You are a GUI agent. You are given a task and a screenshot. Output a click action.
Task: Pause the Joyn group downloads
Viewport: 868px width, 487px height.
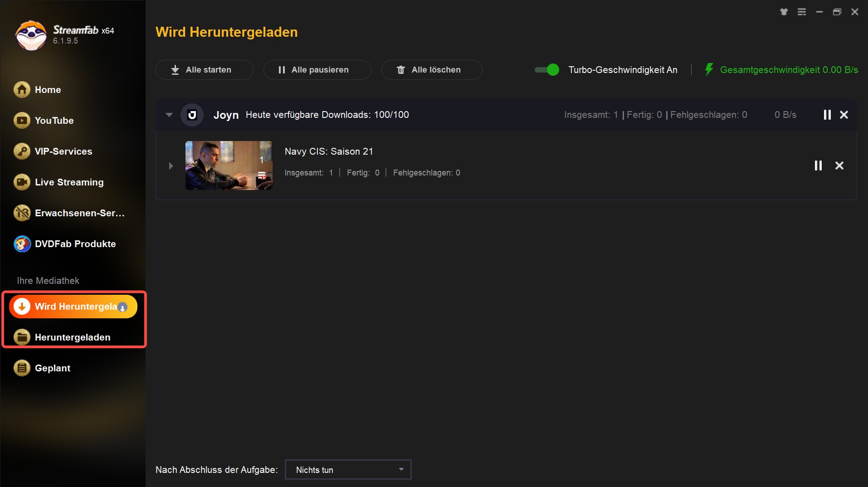[x=827, y=115]
